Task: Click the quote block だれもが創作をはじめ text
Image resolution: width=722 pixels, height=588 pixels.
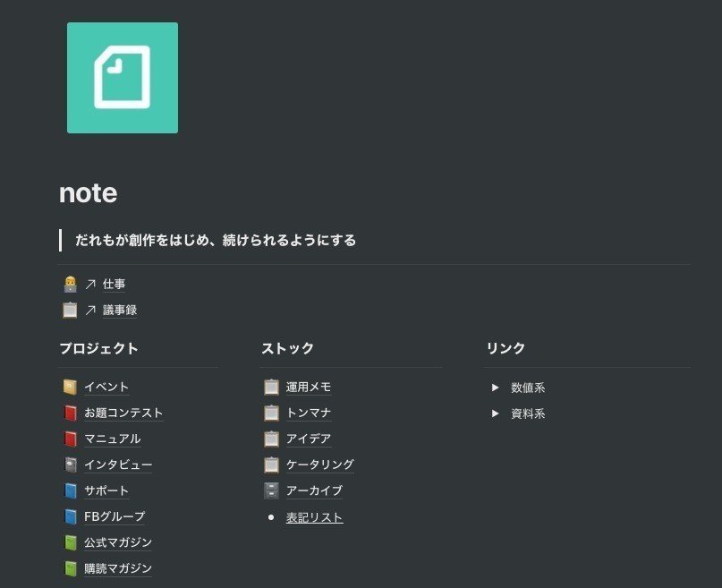Action: pos(213,240)
